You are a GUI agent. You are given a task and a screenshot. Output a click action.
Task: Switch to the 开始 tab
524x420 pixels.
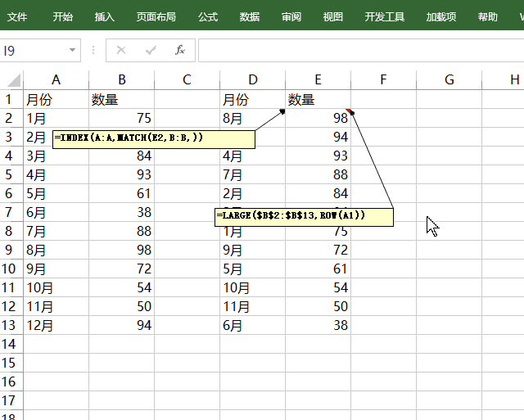[x=62, y=16]
